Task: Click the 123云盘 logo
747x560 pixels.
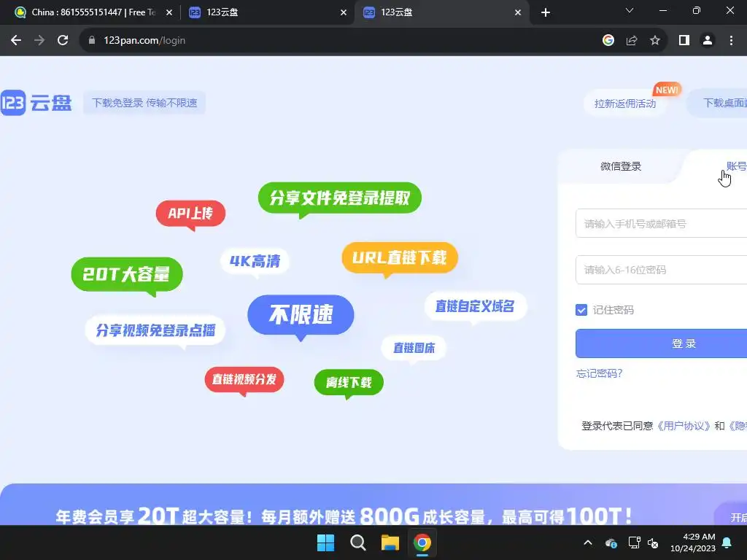Action: coord(36,103)
